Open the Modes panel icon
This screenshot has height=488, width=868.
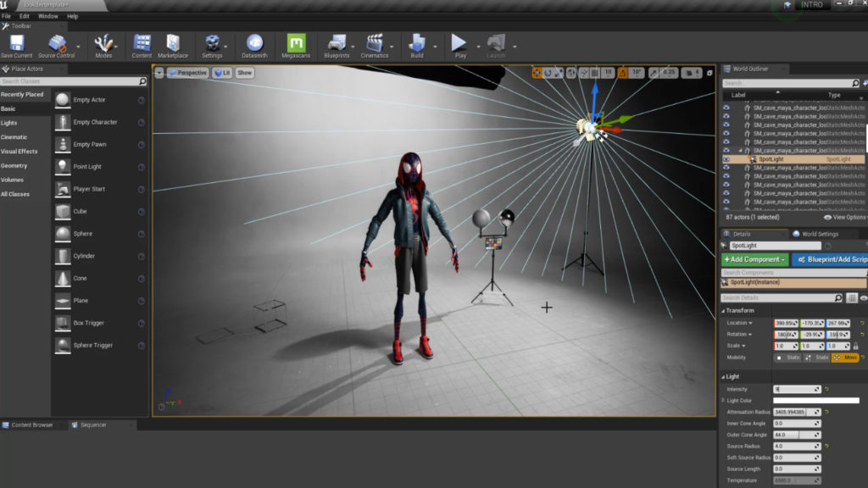[x=103, y=42]
